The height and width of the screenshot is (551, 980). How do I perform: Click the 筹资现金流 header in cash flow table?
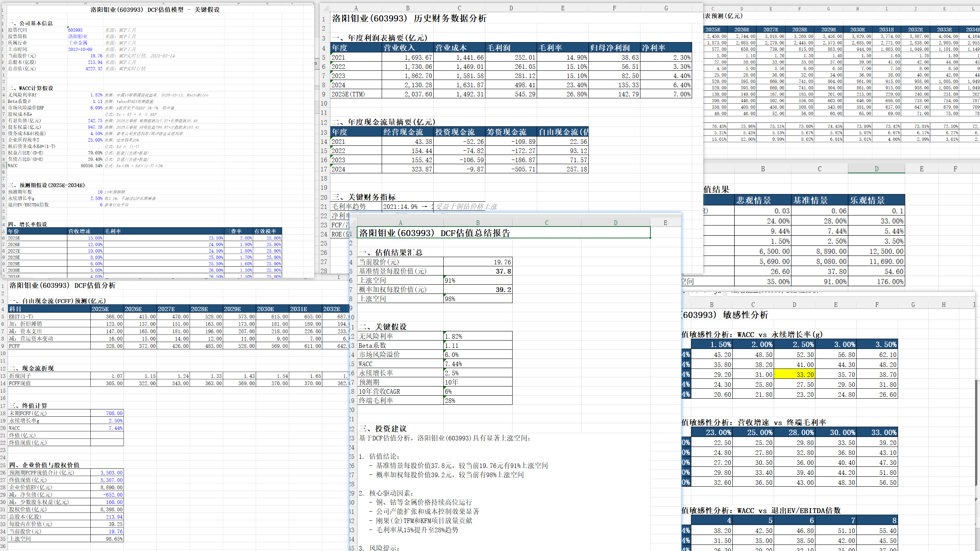511,132
